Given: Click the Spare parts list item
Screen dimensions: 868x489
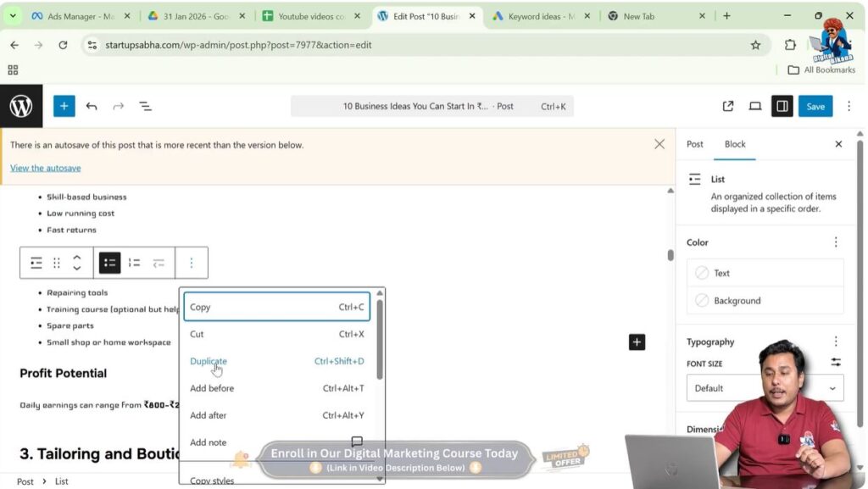Looking at the screenshot, I should [x=70, y=325].
